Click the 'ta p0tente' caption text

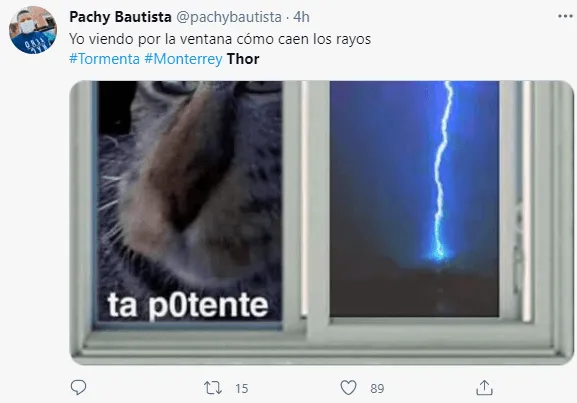point(188,305)
